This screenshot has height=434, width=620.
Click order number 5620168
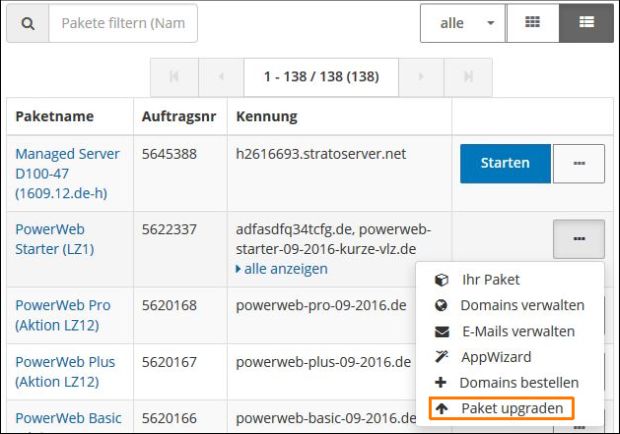pyautogui.click(x=169, y=305)
